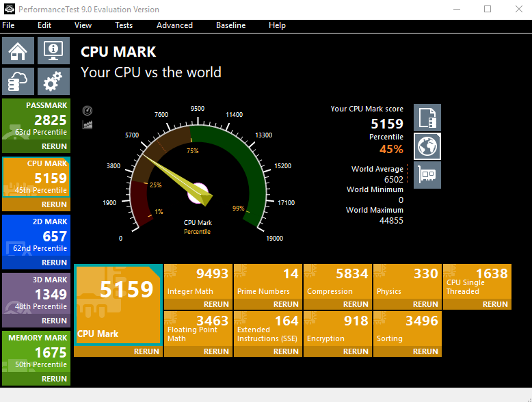The height and width of the screenshot is (402, 532).
Task: Open the Tests menu
Action: click(124, 25)
